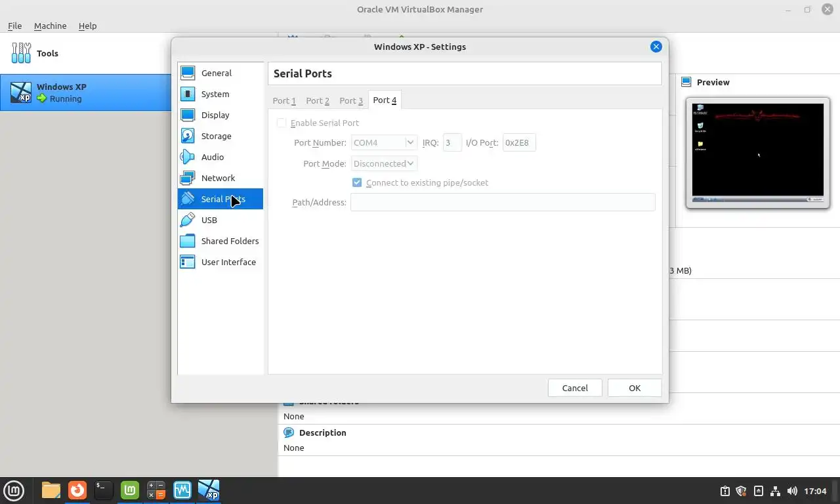This screenshot has height=504, width=840.
Task: Switch to VirtualBox XP taskbar icon
Action: coord(209,490)
